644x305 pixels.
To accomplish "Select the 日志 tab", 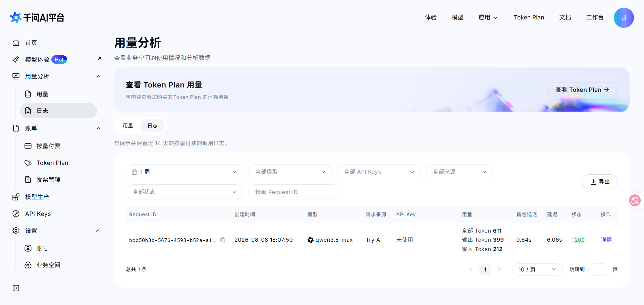I will coord(153,126).
